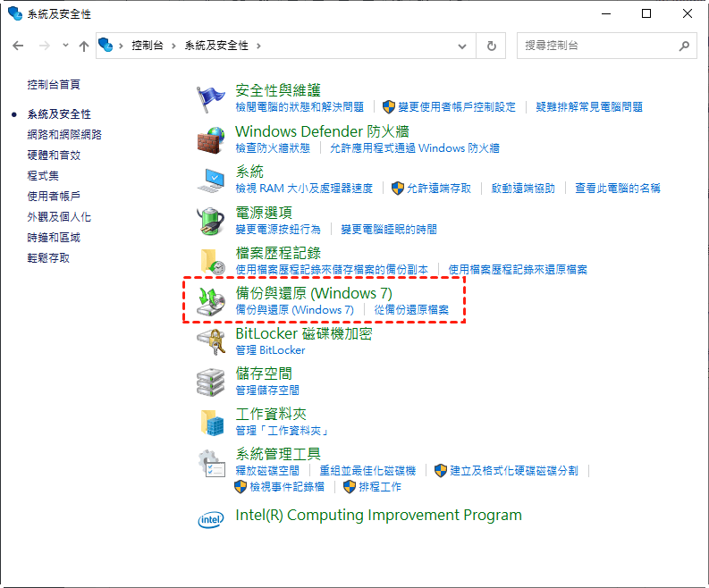Click 啟動遠端協助 link
This screenshot has height=588, width=709.
coord(523,189)
